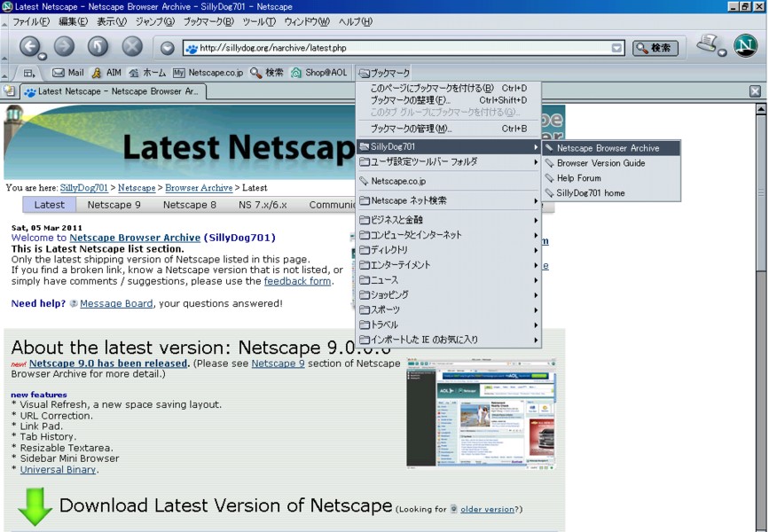Open the ツール(T) menu

click(259, 21)
